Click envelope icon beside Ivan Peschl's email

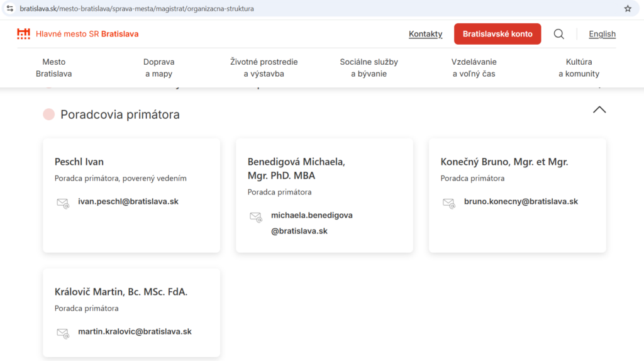pos(63,203)
